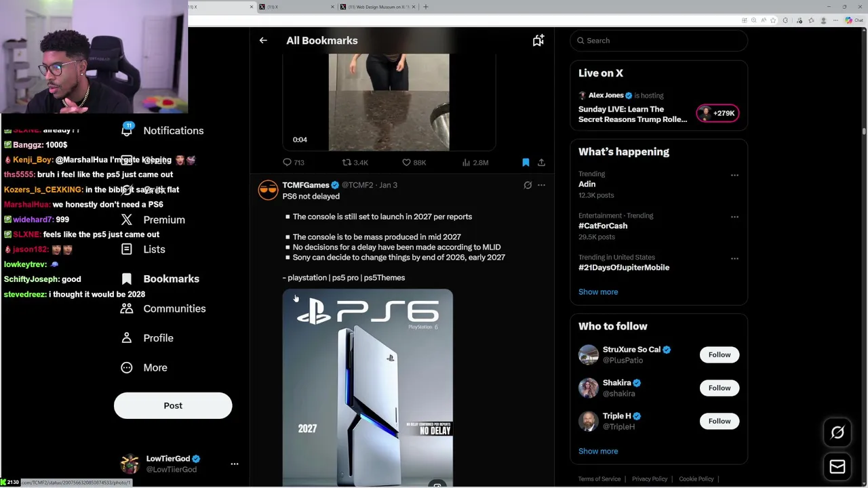Open the #21DaysOfJupiterMobile trend

pos(624,268)
